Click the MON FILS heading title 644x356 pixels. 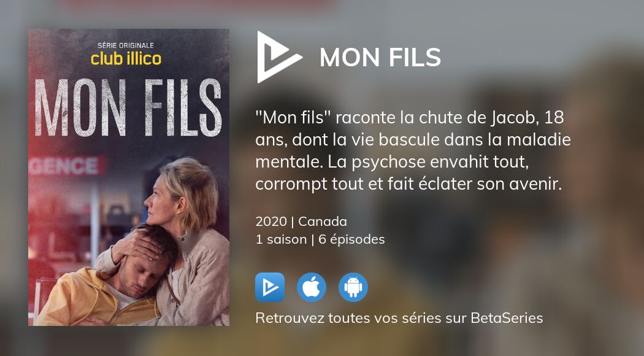pos(380,58)
